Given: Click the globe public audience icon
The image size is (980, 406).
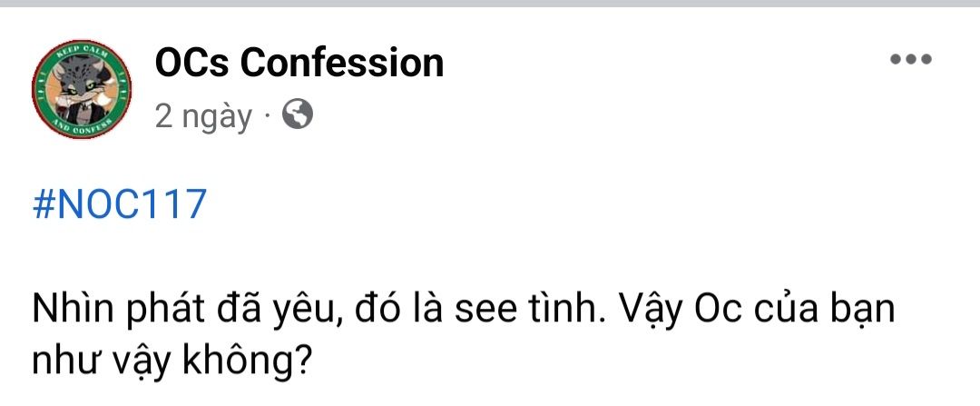Looking at the screenshot, I should 298,115.
